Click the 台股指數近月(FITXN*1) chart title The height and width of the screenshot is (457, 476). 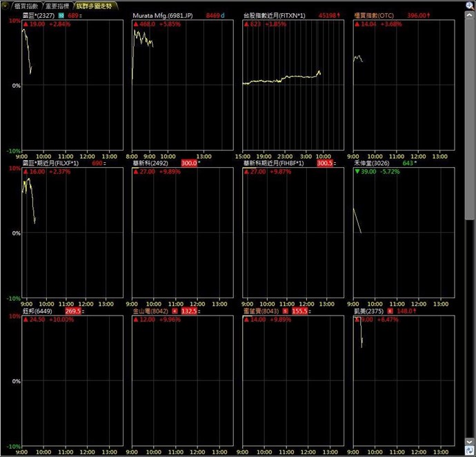(x=275, y=15)
